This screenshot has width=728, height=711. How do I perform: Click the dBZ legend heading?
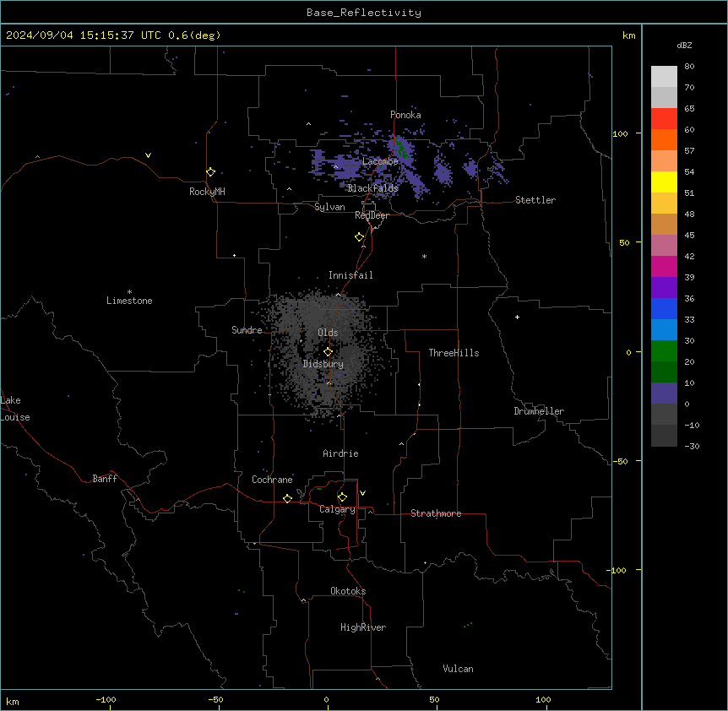(x=684, y=45)
